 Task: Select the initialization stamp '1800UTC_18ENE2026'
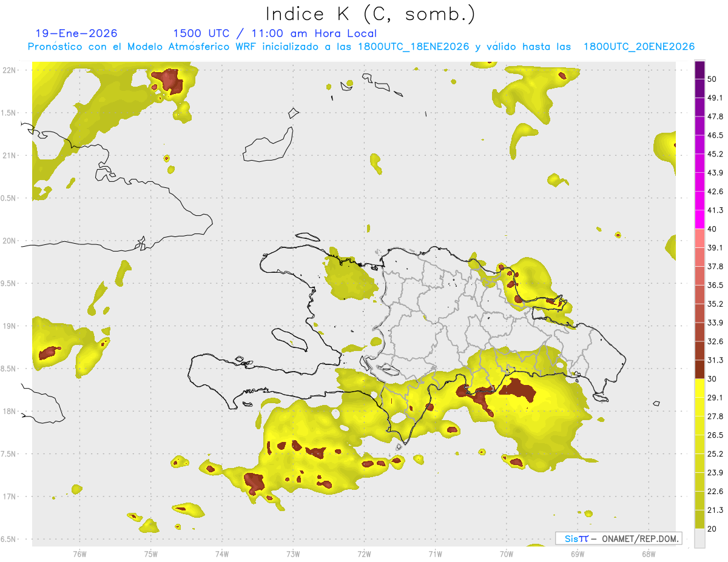[x=413, y=47]
